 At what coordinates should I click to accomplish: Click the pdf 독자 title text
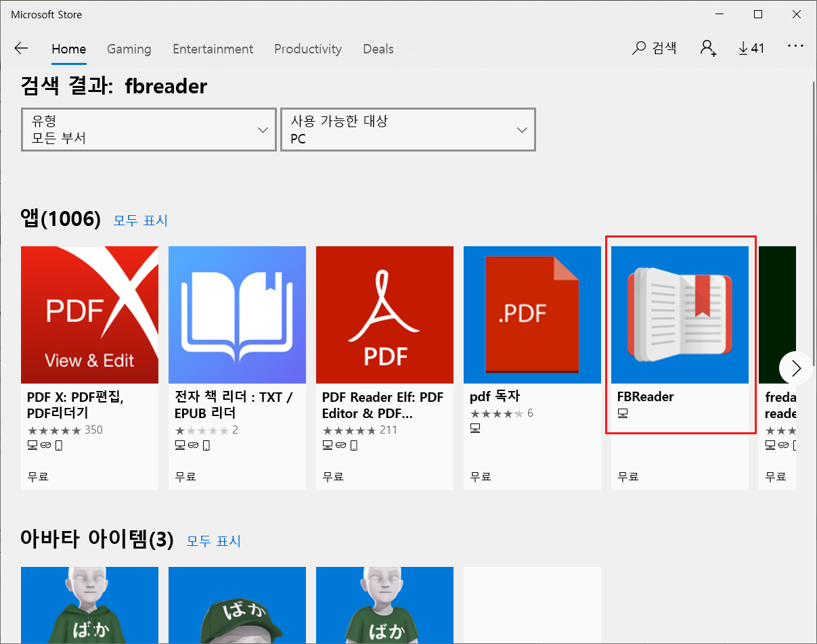pyautogui.click(x=495, y=396)
